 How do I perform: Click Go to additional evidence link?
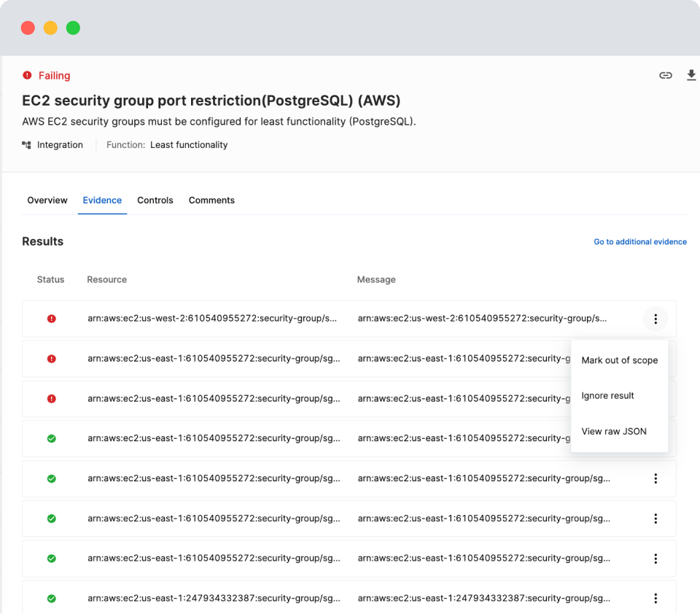coord(639,242)
